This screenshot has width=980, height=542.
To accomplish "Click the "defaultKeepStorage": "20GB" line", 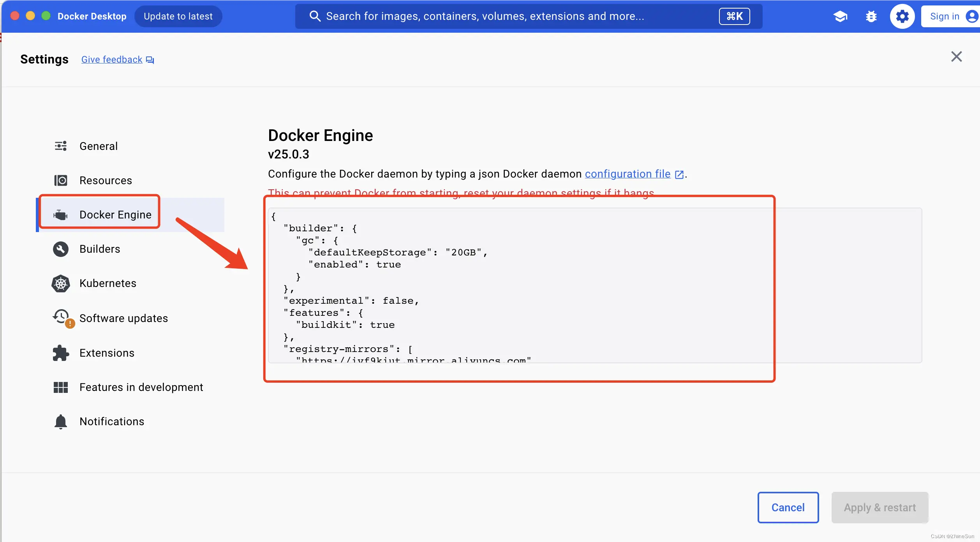I will click(x=398, y=252).
